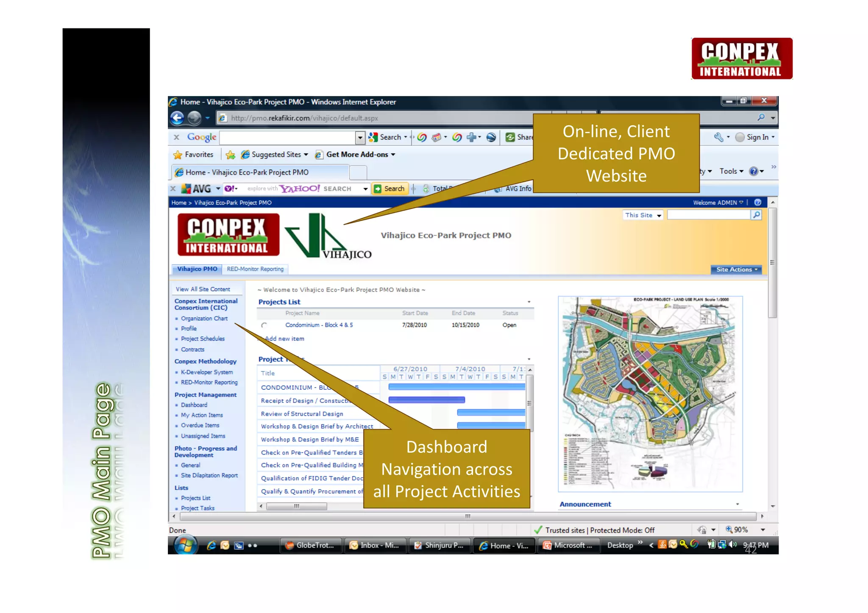This screenshot has height=613, width=868.
Task: Click the Show Desktop quick launch icon
Action: click(x=239, y=546)
